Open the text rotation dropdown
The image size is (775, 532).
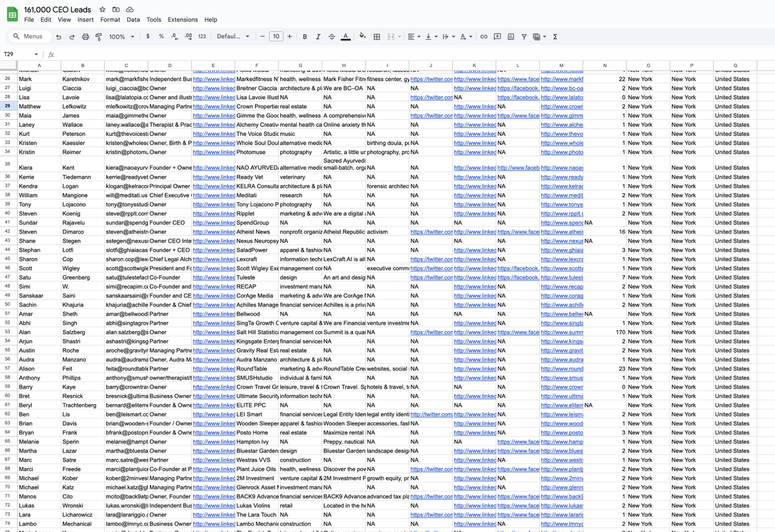(465, 37)
